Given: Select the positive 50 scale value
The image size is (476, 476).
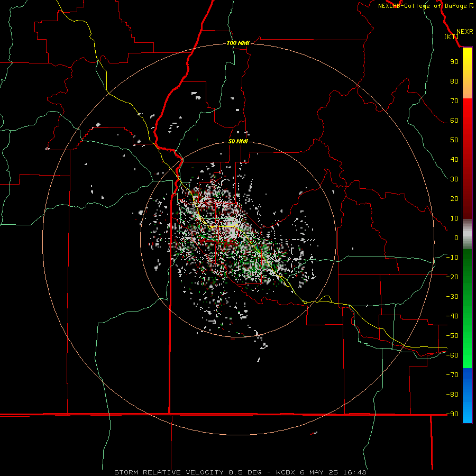Looking at the screenshot, I should coord(454,140).
